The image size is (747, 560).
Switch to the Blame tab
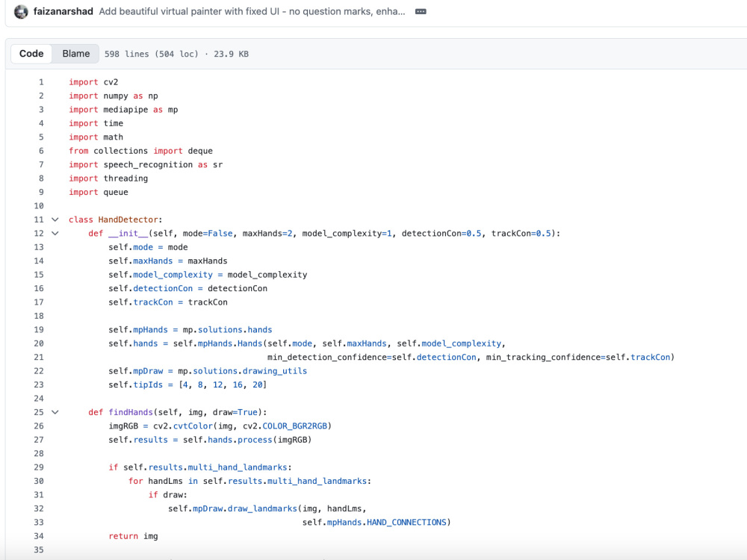click(x=75, y=53)
